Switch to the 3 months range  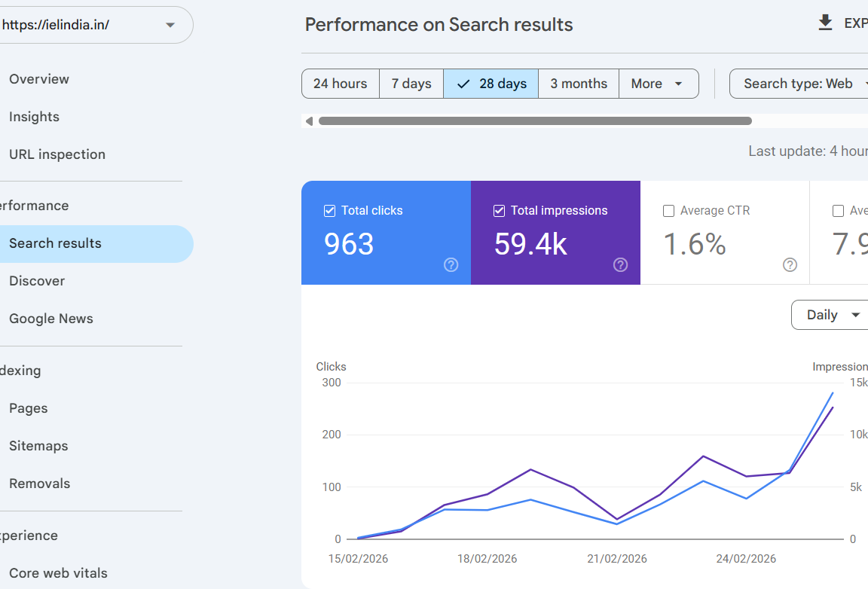tap(578, 84)
